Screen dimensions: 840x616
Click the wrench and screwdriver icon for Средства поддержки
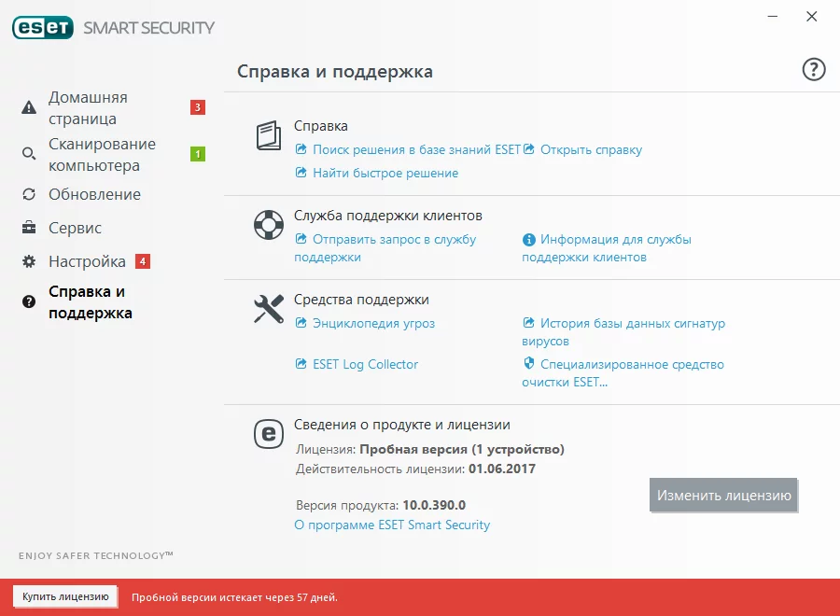point(269,309)
